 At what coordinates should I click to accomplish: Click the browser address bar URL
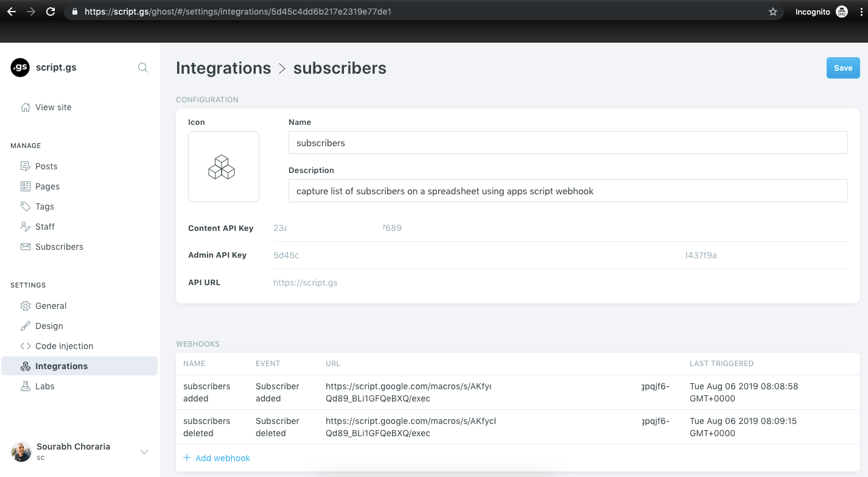238,12
